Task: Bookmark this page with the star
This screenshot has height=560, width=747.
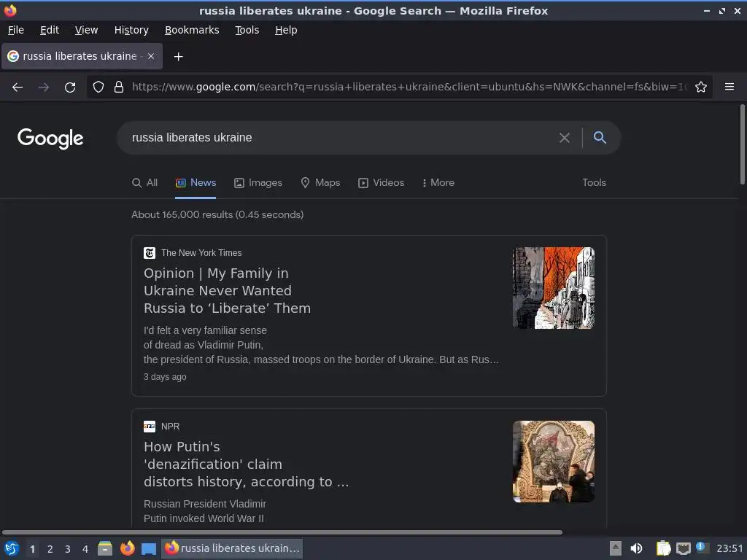Action: pyautogui.click(x=701, y=87)
